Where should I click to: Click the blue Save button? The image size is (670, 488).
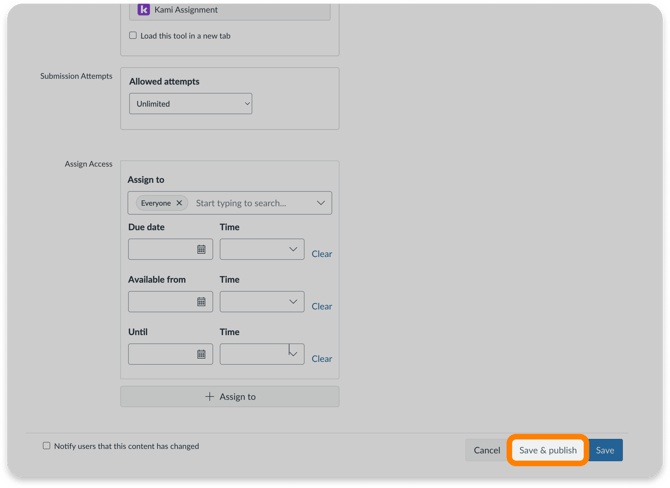pyautogui.click(x=605, y=450)
